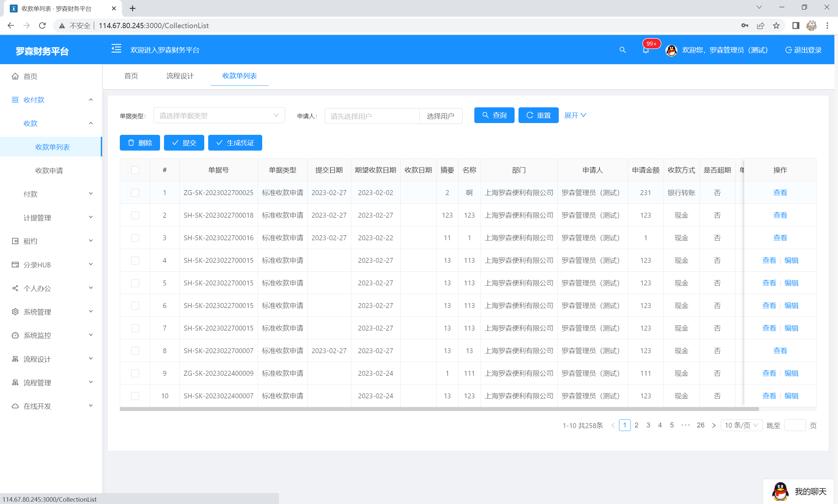Click the 提交 submit button

pos(184,143)
